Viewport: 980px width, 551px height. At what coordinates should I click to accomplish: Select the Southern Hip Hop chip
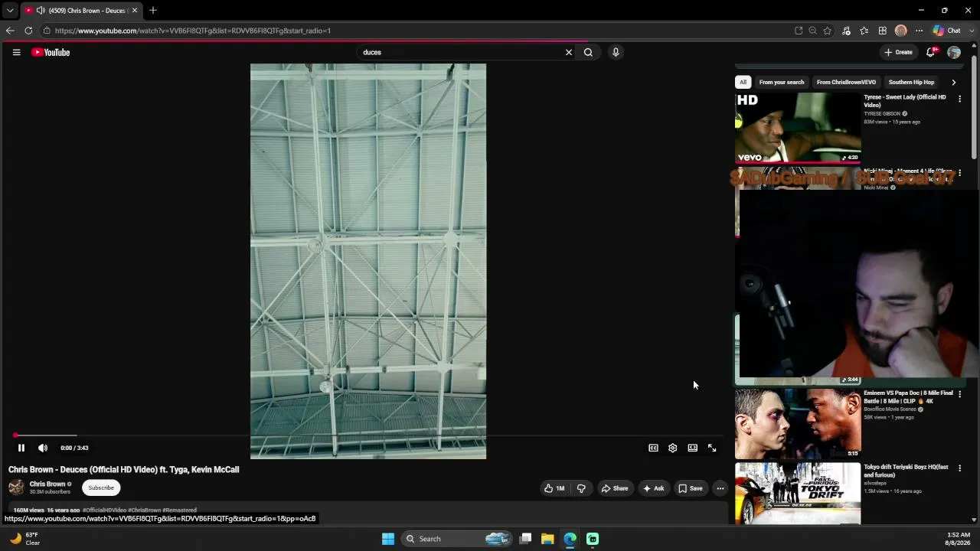point(911,82)
